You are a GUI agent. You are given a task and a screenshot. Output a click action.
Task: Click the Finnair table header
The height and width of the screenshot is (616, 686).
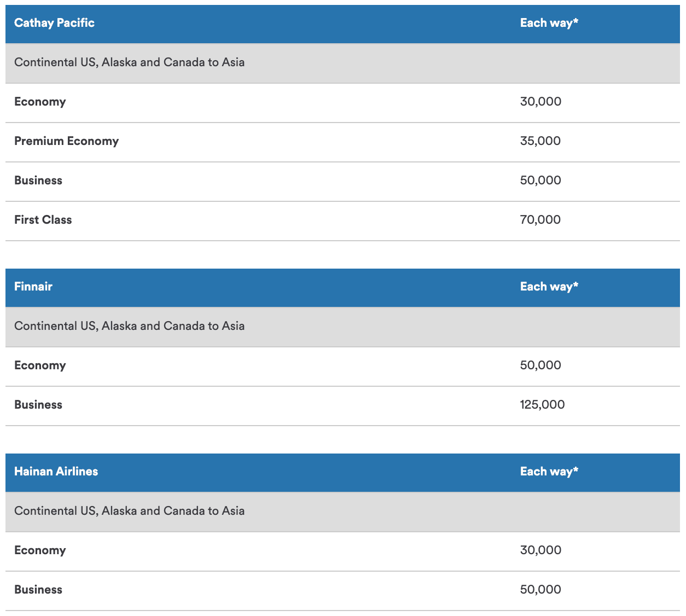tap(33, 287)
